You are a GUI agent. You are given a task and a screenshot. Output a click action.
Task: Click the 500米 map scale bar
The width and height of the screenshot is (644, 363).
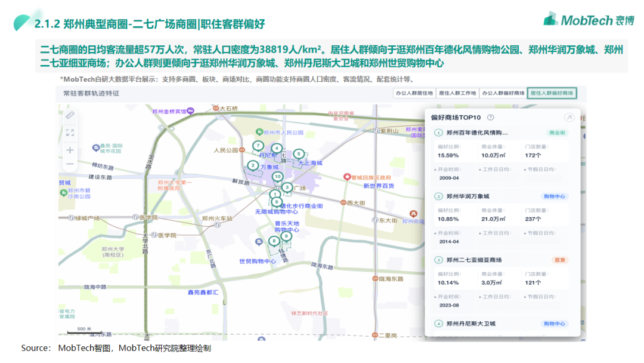(x=79, y=330)
